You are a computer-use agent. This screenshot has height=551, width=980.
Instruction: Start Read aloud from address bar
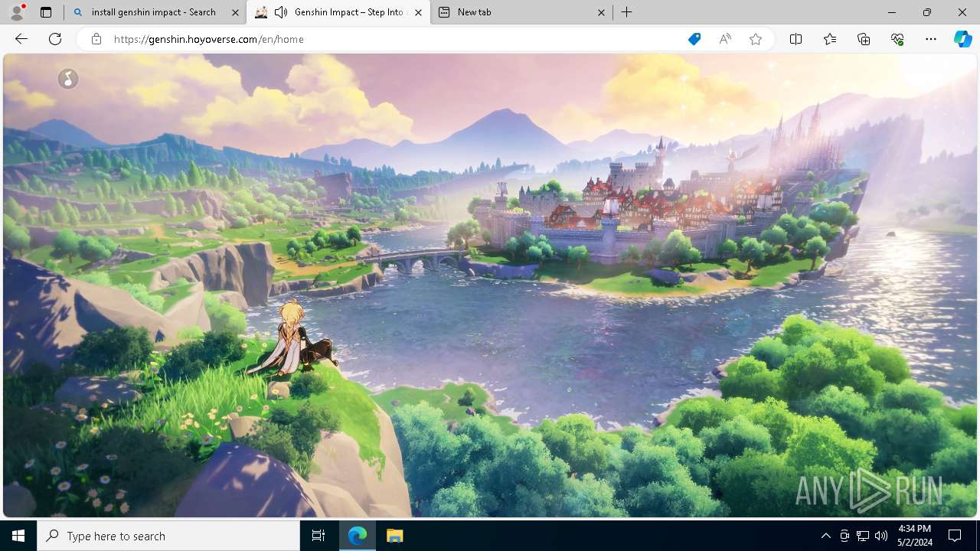(x=725, y=39)
